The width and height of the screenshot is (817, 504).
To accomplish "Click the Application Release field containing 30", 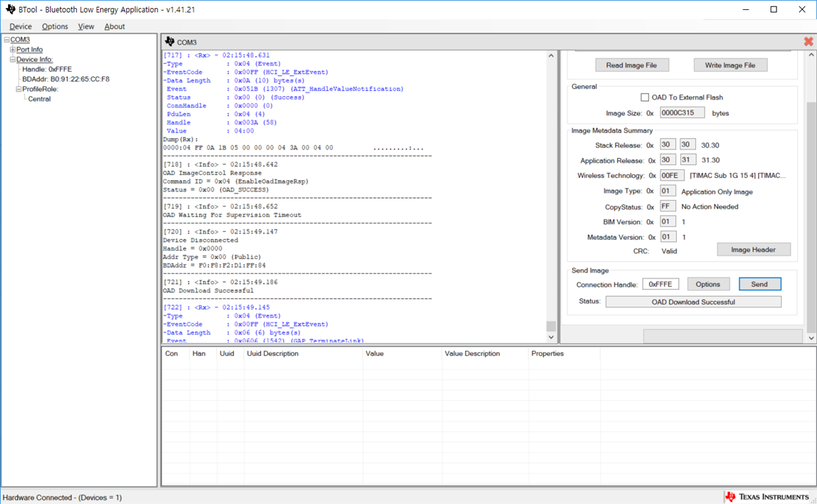I will click(x=668, y=160).
